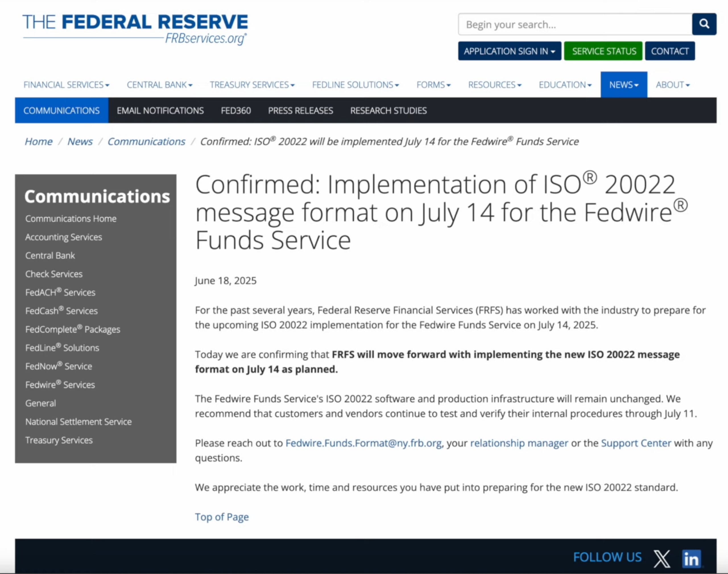
Task: Open the X (Twitter) follow icon
Action: 661,559
